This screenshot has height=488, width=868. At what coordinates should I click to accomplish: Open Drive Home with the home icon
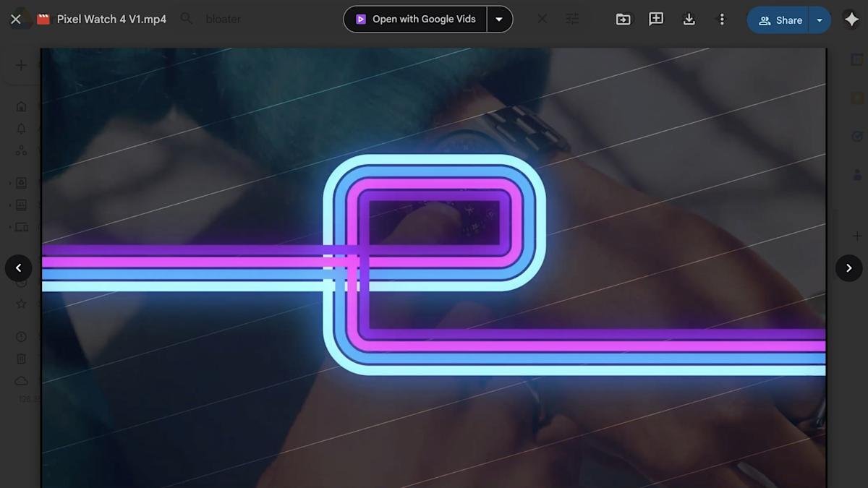coord(21,106)
